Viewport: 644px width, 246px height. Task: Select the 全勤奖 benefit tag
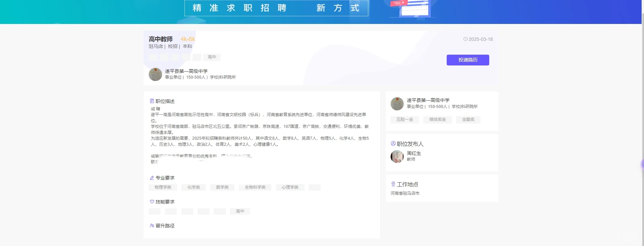pyautogui.click(x=468, y=119)
